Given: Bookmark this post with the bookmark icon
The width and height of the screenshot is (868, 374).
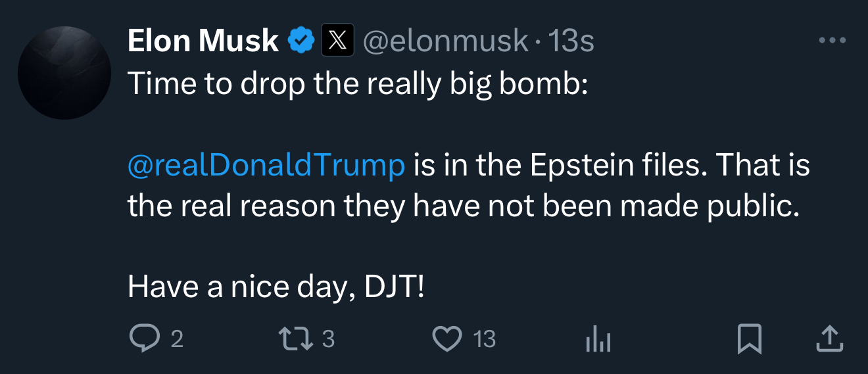Looking at the screenshot, I should click(750, 339).
